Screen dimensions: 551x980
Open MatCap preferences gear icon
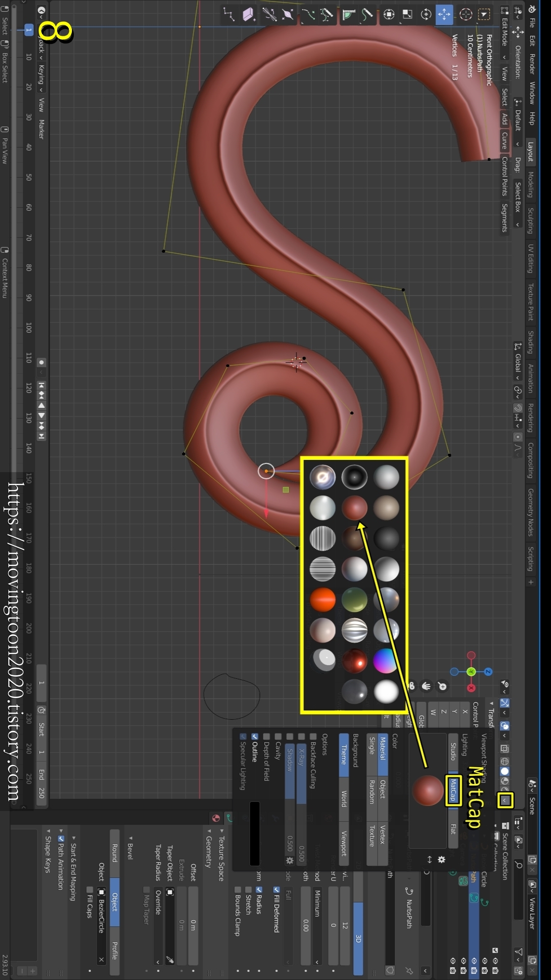point(442,860)
